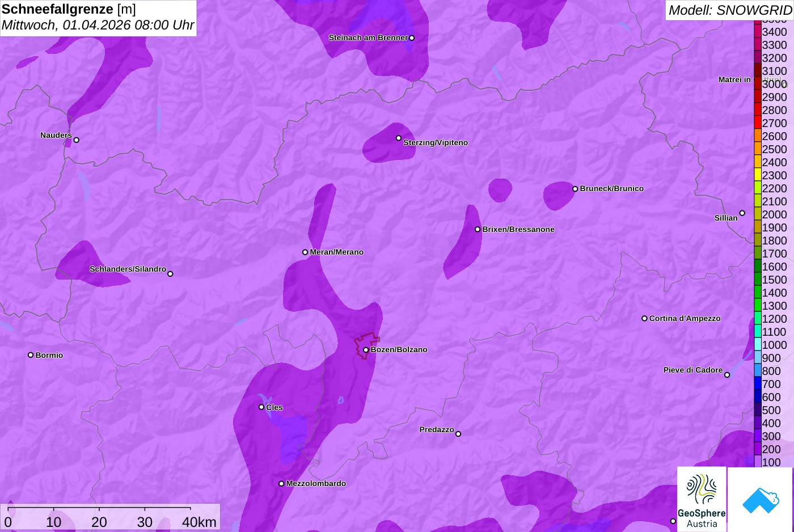Click the Schlanders/Silandro label text
The width and height of the screenshot is (794, 532).
[x=128, y=269]
